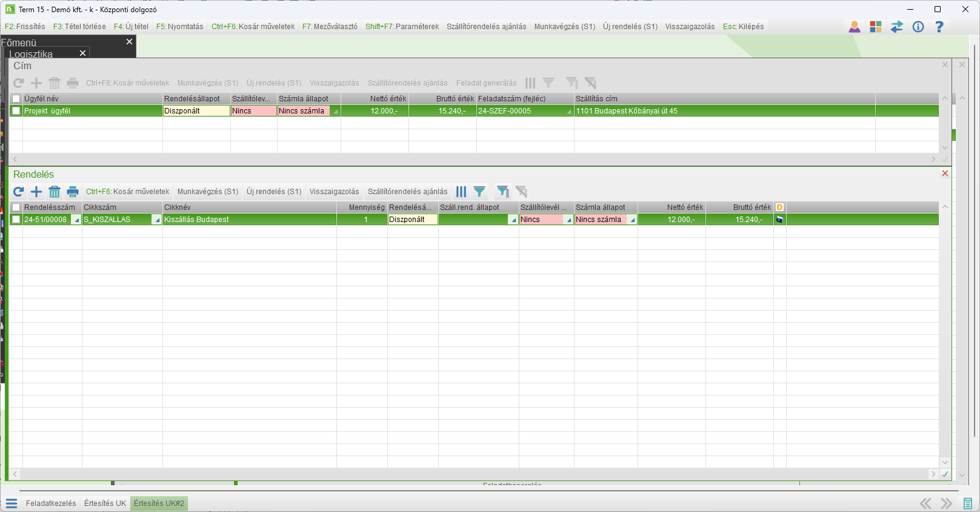
Task: Sort by Cikknév column header
Action: pos(250,207)
